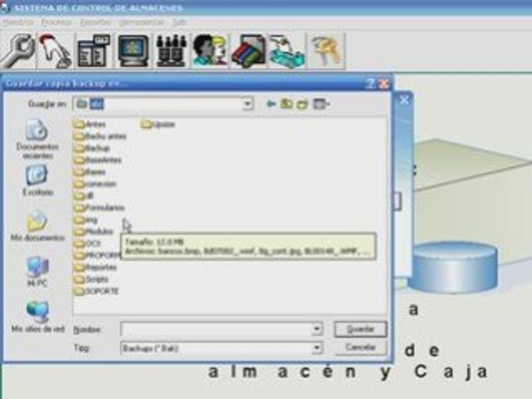Expand the Guardar en location dropdown
The width and height of the screenshot is (532, 399).
pyautogui.click(x=248, y=104)
